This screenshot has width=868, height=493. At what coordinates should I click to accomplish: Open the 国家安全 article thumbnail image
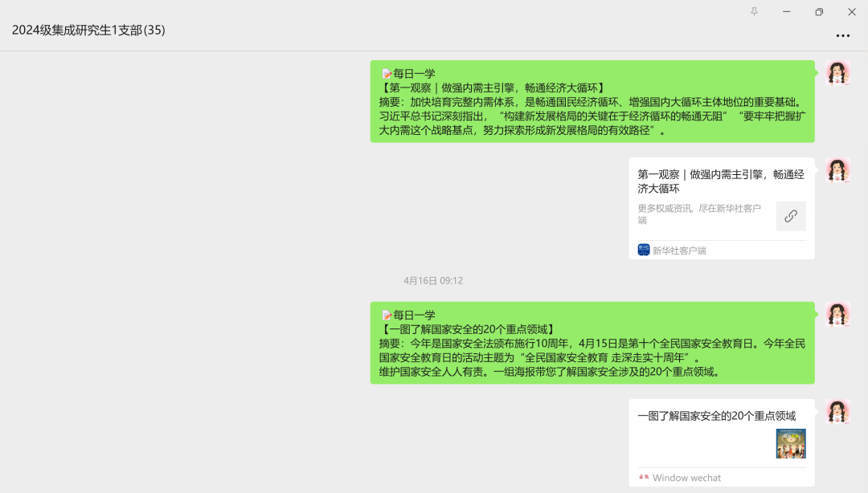791,443
